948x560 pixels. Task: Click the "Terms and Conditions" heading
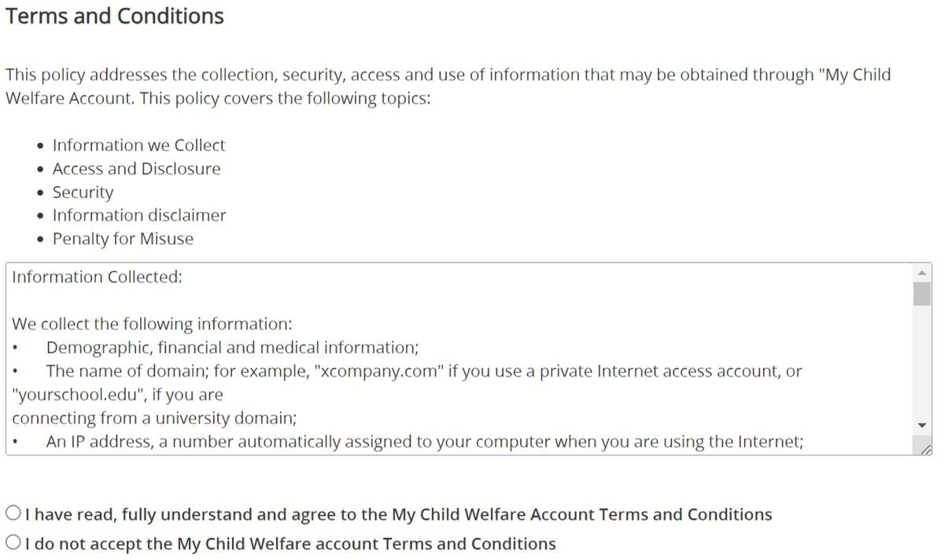[115, 17]
